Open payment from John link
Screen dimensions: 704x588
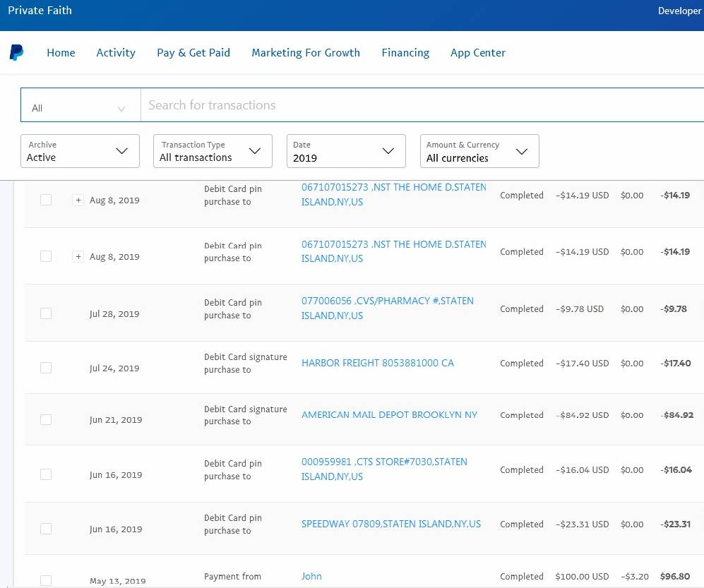pyautogui.click(x=311, y=576)
